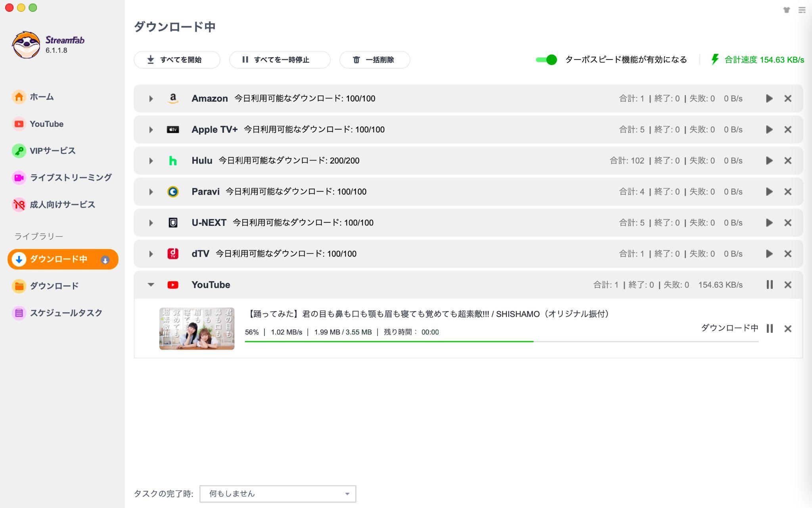812x508 pixels.
Task: Expand the Apple TV+ download group
Action: (x=151, y=130)
